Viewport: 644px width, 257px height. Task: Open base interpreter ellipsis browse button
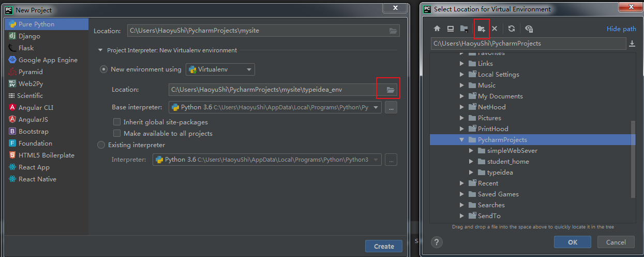pyautogui.click(x=391, y=108)
